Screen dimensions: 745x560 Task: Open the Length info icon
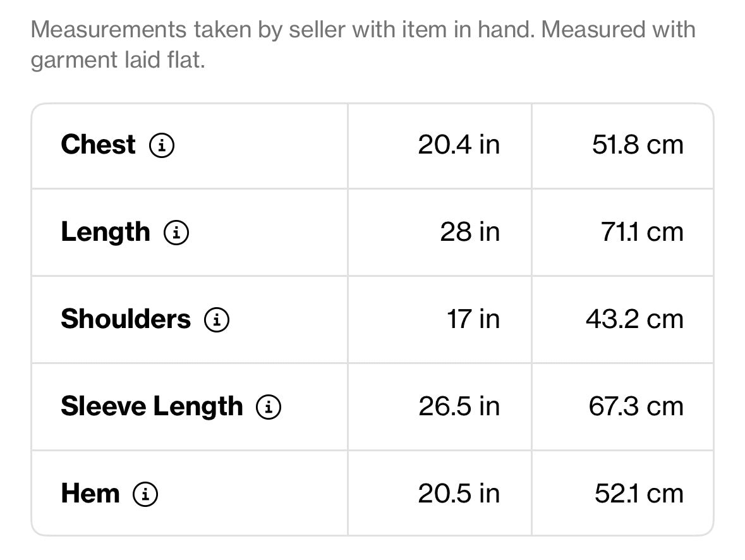tap(176, 233)
